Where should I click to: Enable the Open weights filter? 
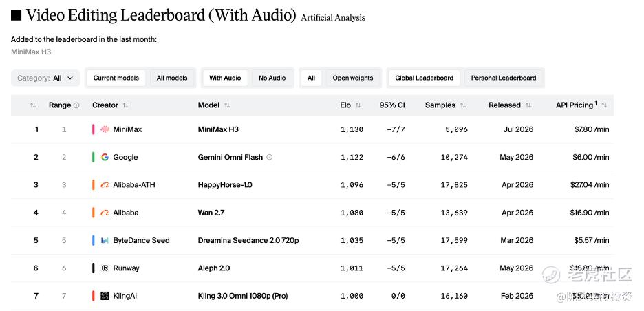(353, 78)
